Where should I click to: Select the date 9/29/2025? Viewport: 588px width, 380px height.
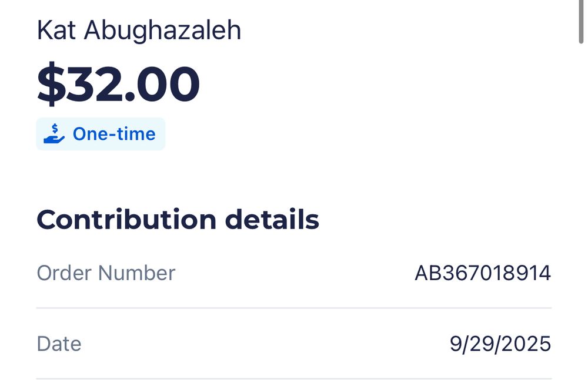tap(500, 344)
